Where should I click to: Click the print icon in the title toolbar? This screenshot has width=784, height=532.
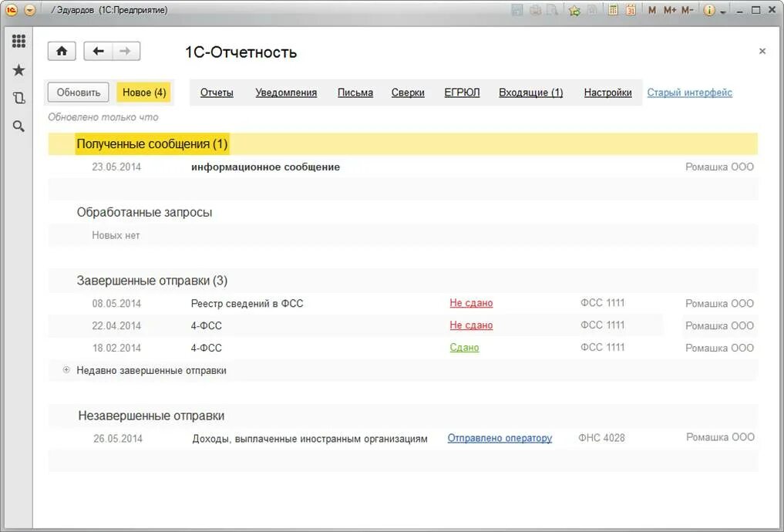tap(535, 9)
